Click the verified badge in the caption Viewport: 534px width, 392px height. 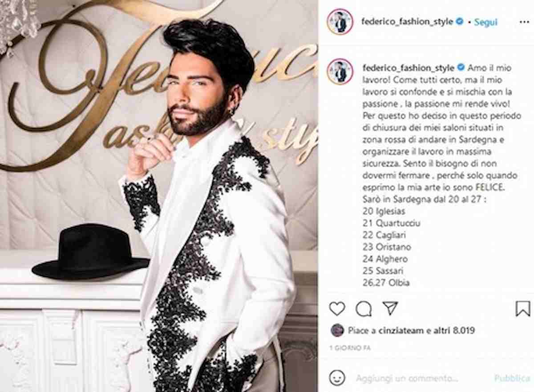[x=461, y=68]
